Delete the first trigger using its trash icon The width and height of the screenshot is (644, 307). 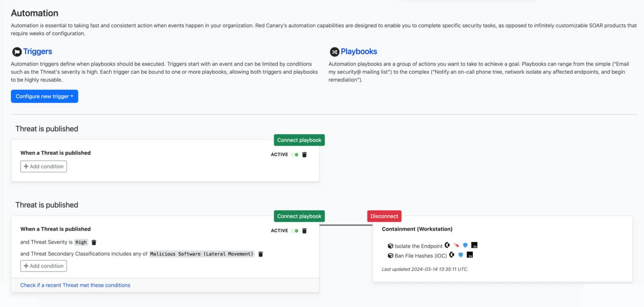(304, 154)
